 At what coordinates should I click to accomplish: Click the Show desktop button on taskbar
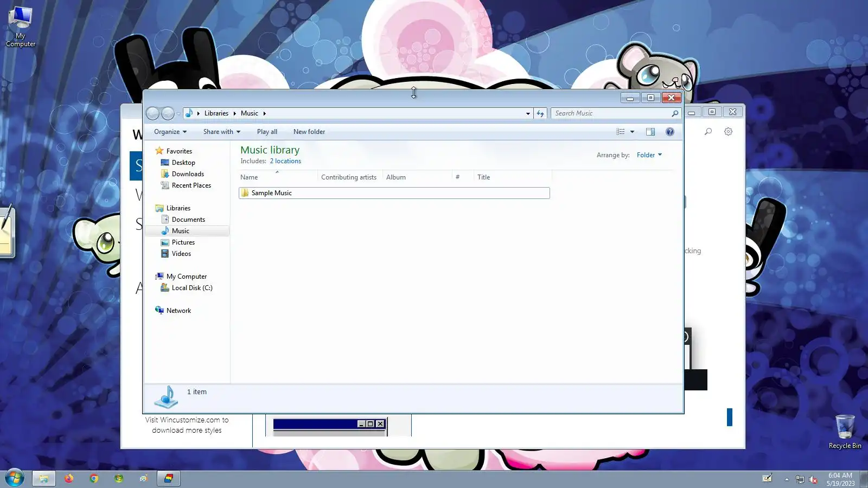(x=864, y=479)
